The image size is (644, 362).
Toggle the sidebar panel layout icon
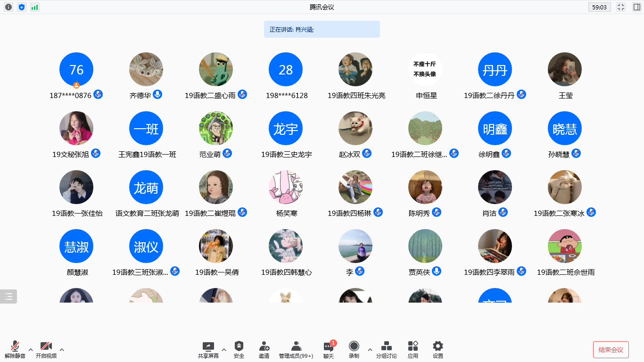(637, 7)
